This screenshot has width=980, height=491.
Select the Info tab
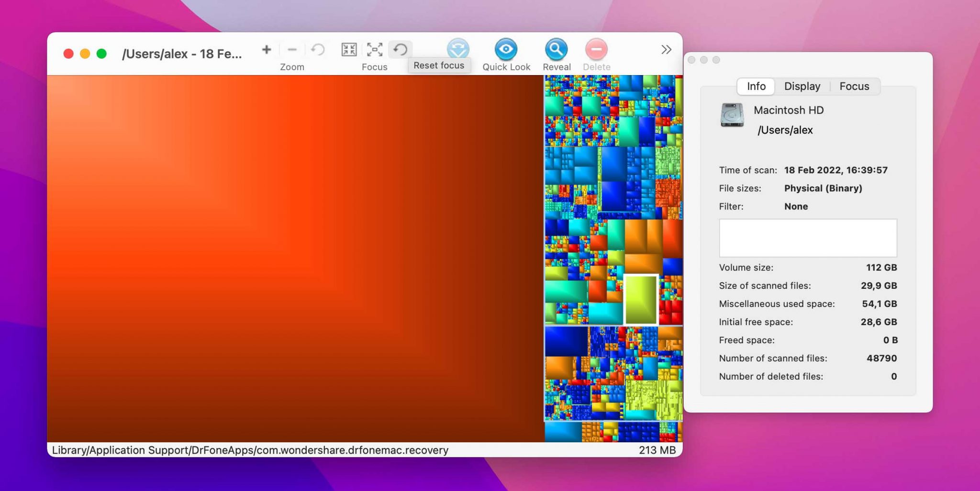[756, 86]
